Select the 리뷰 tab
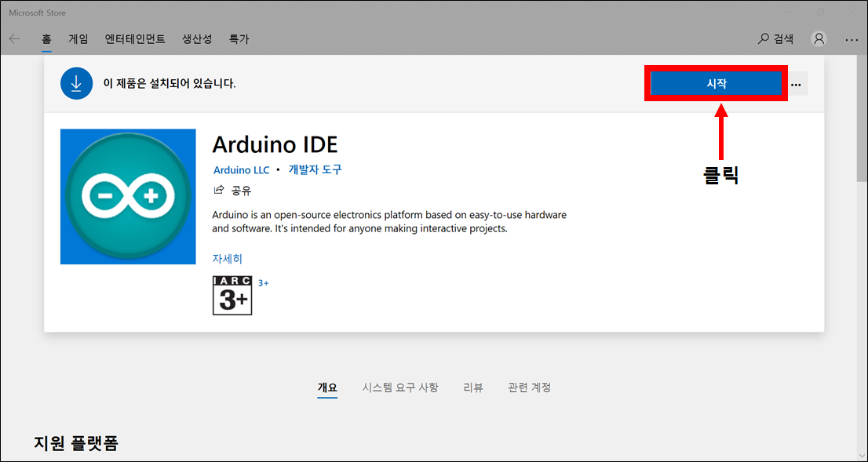This screenshot has width=868, height=462. [473, 387]
